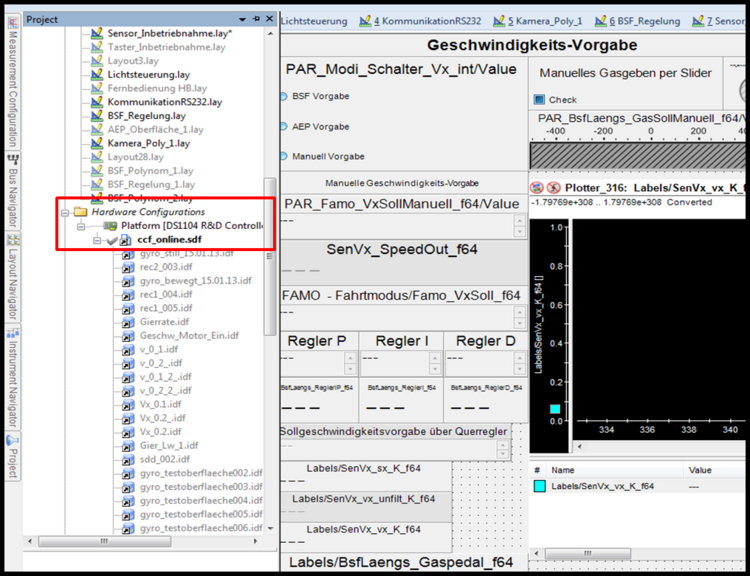750x576 pixels.
Task: Select the BSF Vorgabe radio button
Action: 283,97
